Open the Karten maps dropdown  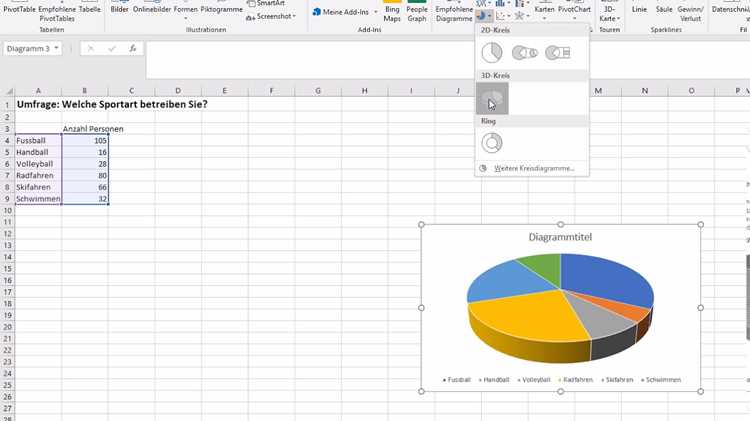point(544,12)
